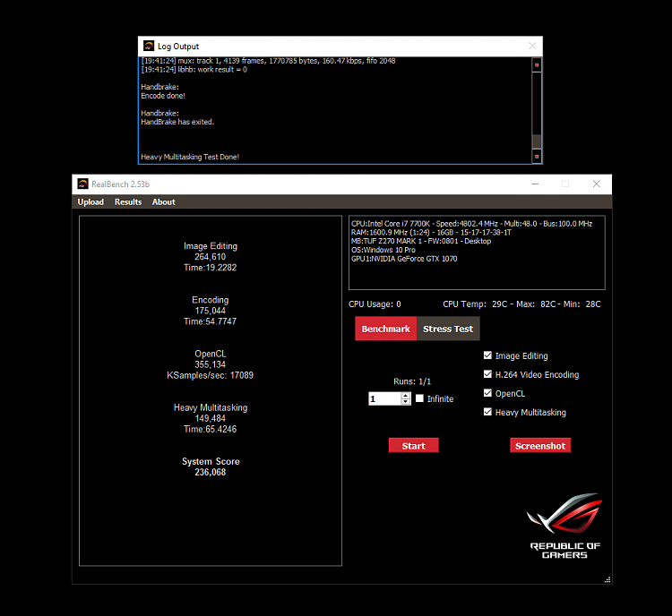This screenshot has height=616, width=672.
Task: Click the CPU Temp 29C readout
Action: coord(475,304)
